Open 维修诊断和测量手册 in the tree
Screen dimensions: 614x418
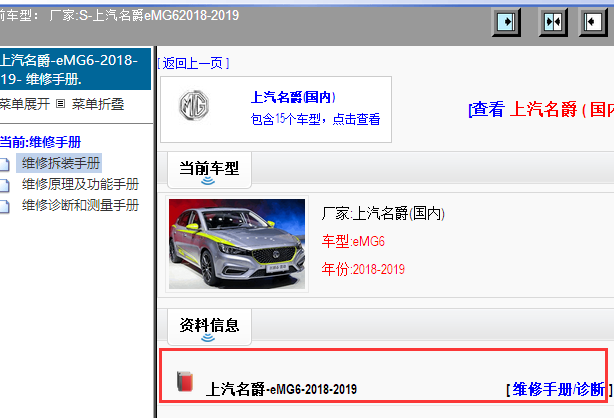click(80, 205)
